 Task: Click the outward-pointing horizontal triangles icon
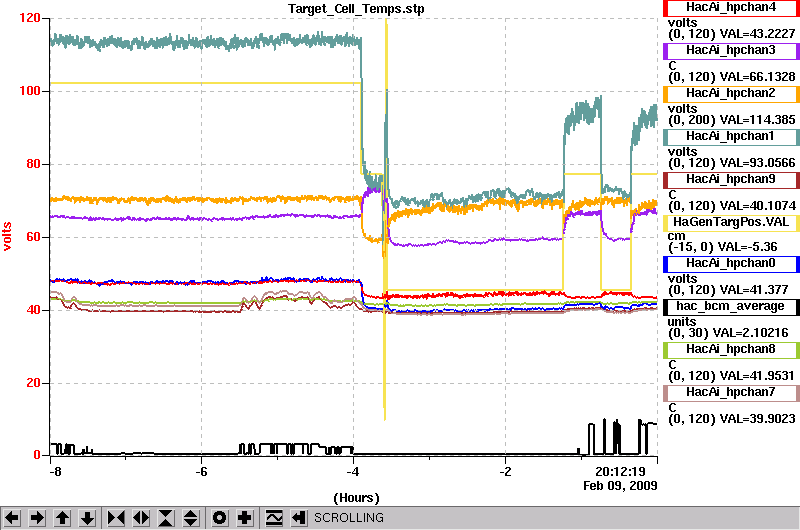[x=141, y=518]
